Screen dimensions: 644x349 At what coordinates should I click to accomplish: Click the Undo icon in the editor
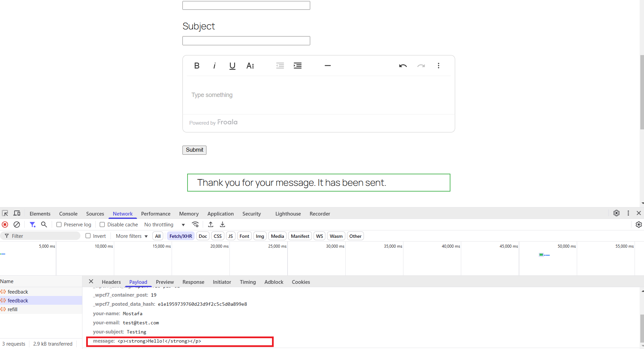click(403, 66)
